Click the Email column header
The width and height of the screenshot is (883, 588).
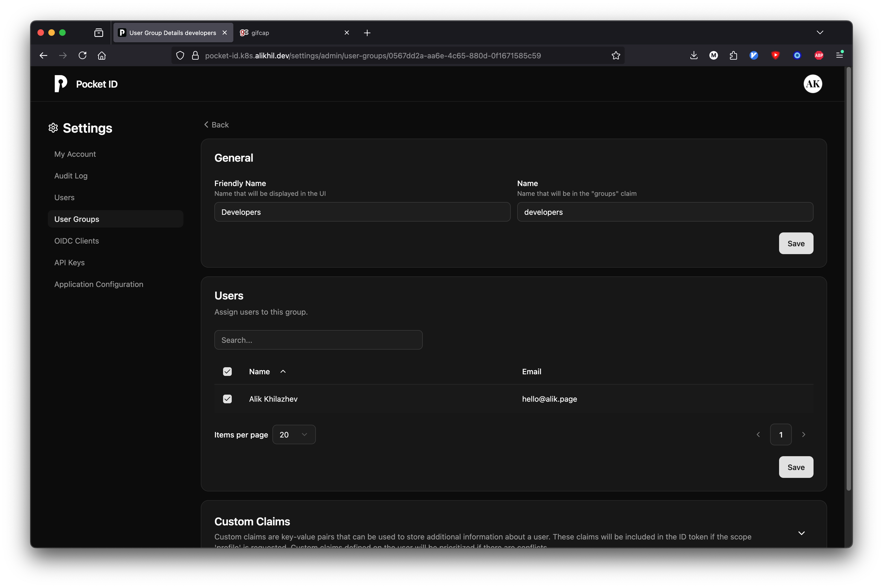click(x=531, y=371)
